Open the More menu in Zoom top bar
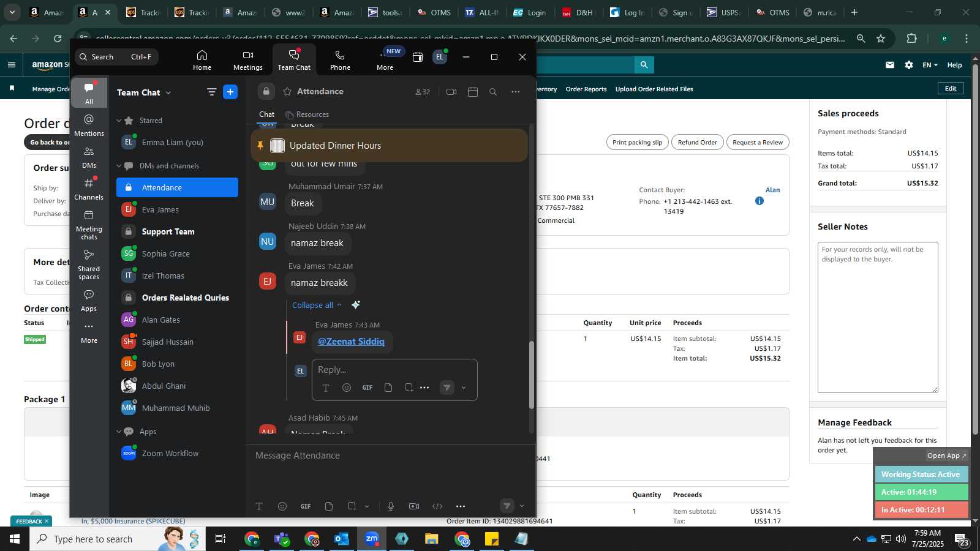The width and height of the screenshot is (980, 551). (x=385, y=60)
